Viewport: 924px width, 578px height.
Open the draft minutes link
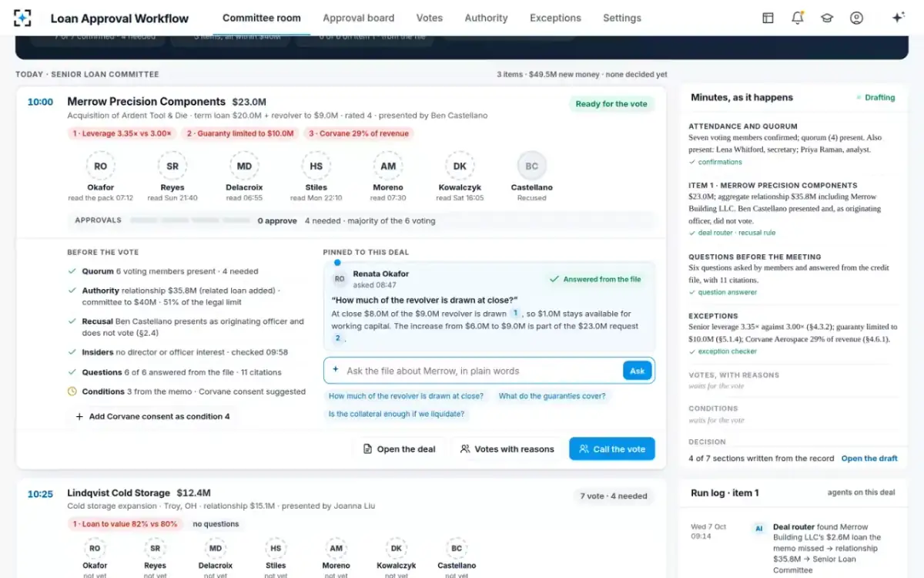[869, 459]
